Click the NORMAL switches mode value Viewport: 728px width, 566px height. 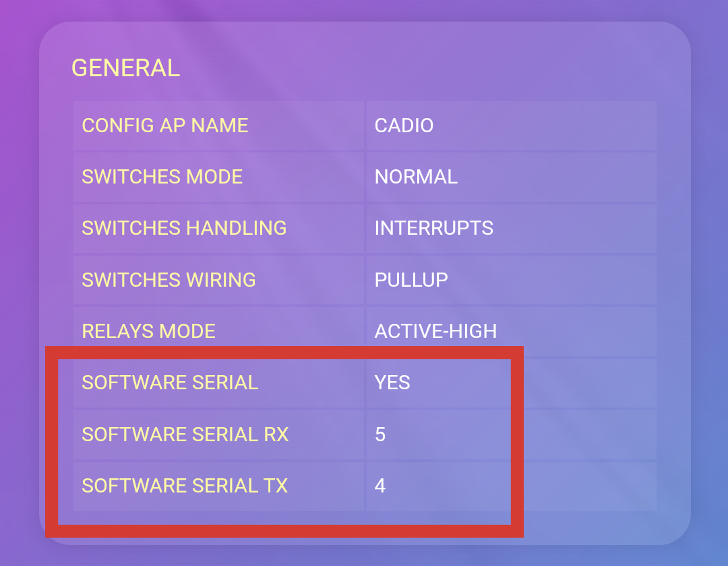(x=416, y=177)
